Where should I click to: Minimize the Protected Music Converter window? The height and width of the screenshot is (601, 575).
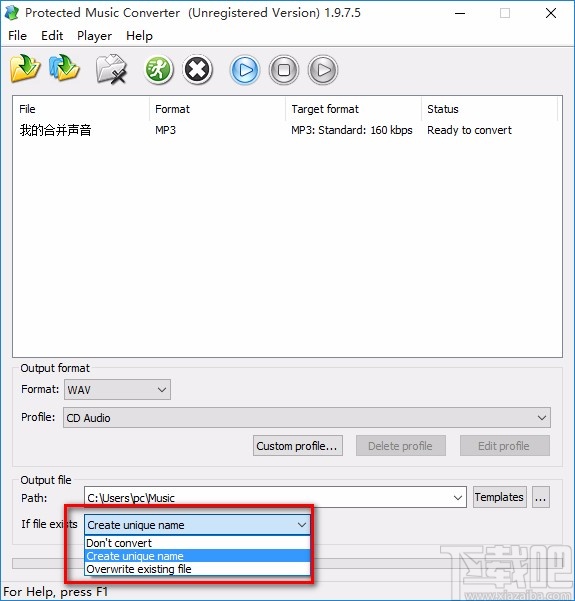[460, 13]
